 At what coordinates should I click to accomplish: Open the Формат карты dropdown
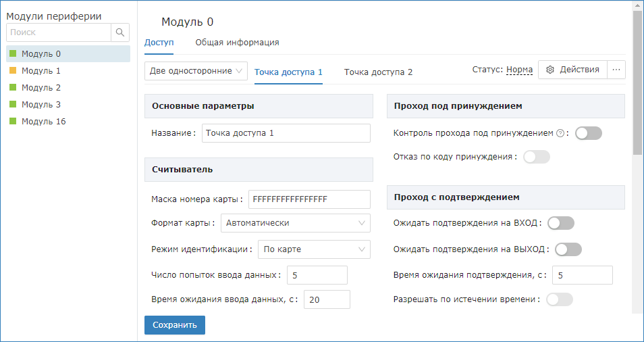point(295,223)
